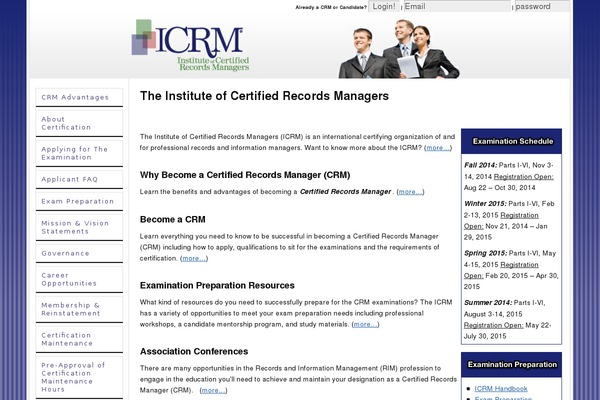This screenshot has height=400, width=600.
Task: Click the Examination Schedule panel header
Action: (x=511, y=141)
